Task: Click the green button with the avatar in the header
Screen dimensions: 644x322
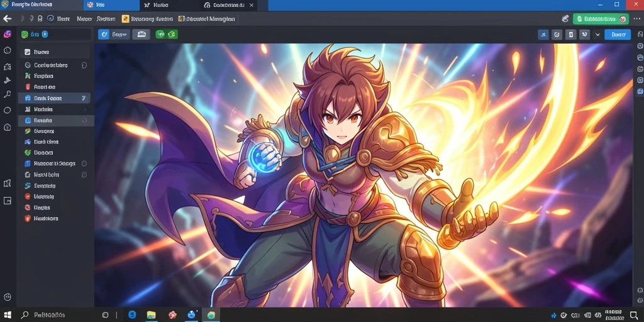Action: click(601, 19)
